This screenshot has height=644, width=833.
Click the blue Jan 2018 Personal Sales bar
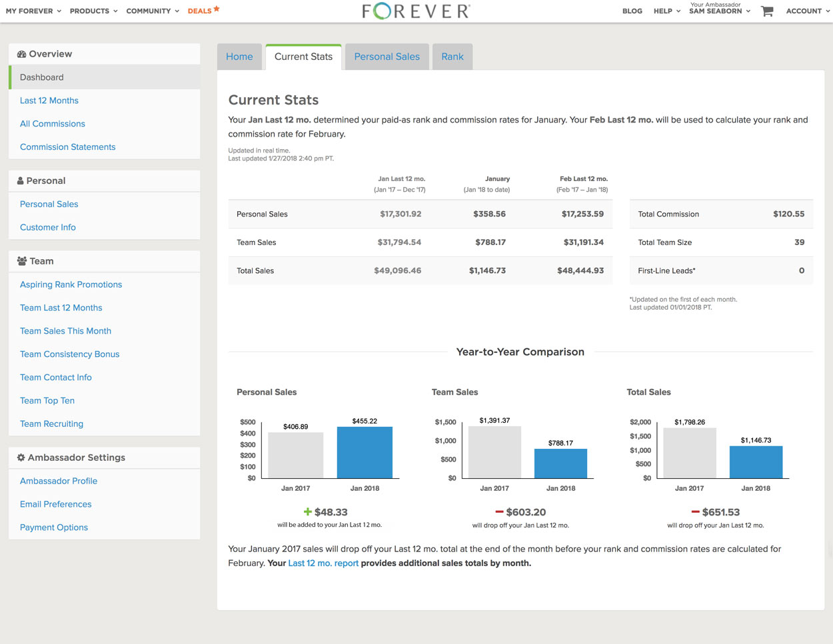[365, 452]
